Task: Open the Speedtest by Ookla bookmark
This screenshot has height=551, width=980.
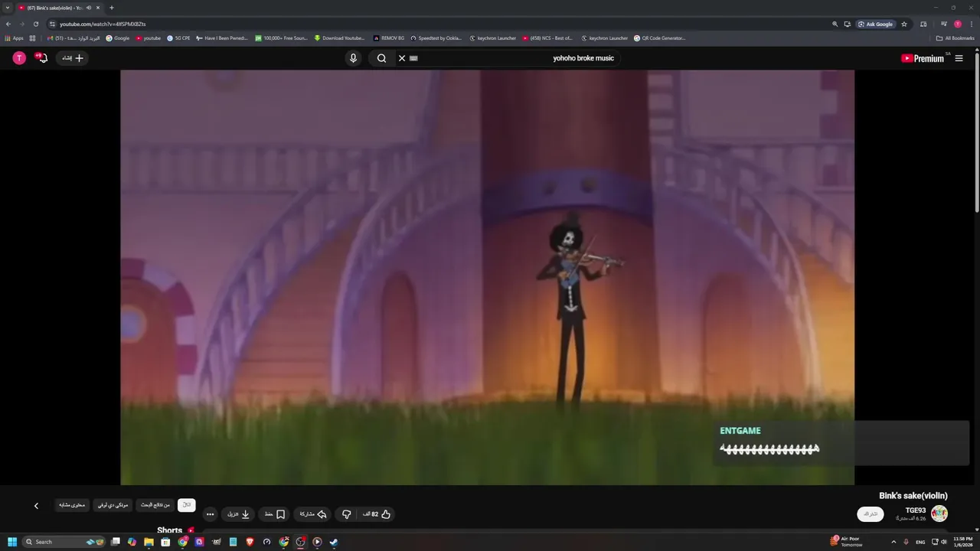Action: (436, 38)
